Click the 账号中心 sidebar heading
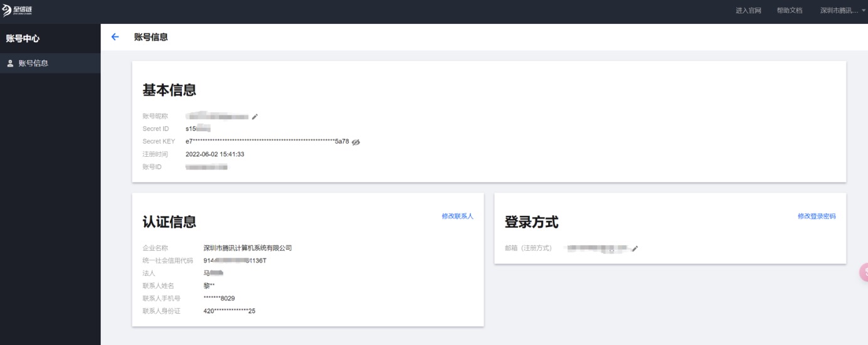868x345 pixels. [x=23, y=38]
